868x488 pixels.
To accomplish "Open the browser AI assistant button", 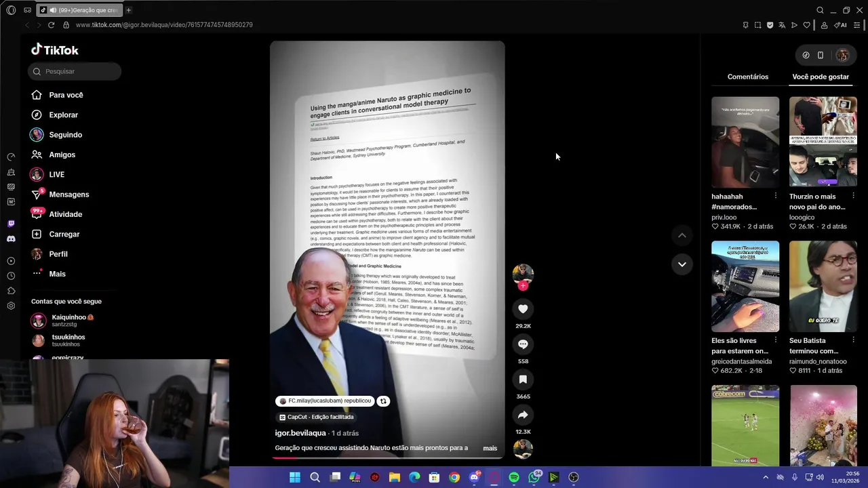I will point(841,25).
